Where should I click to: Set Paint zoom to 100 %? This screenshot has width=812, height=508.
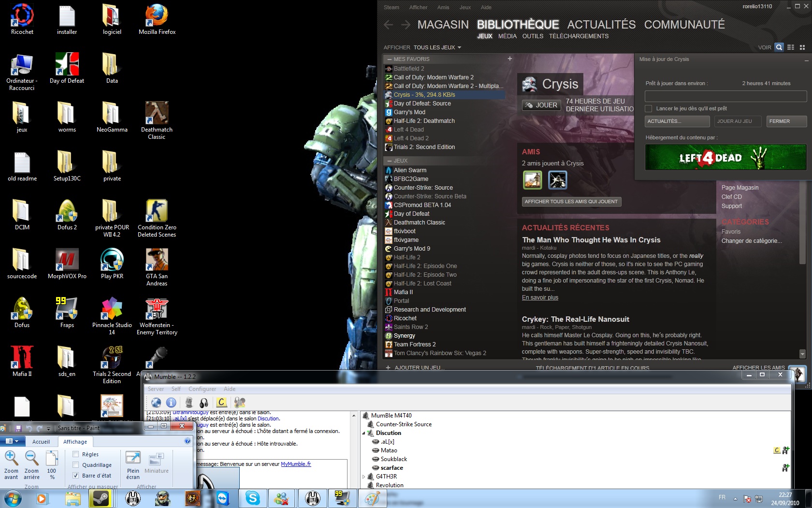click(x=52, y=464)
